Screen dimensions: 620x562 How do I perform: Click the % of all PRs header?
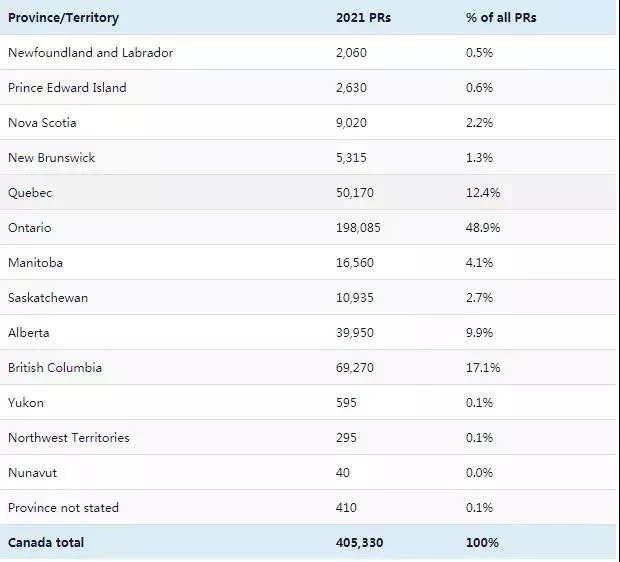tap(501, 18)
